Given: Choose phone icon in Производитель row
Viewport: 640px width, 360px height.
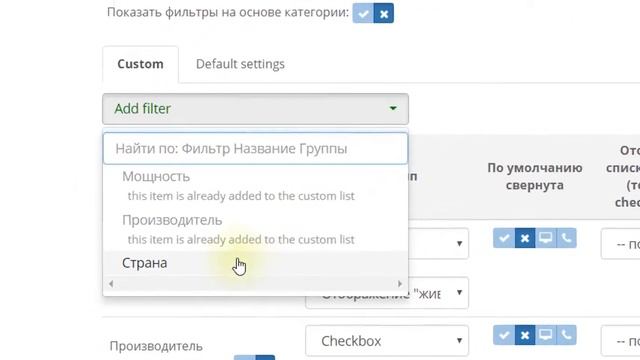Looking at the screenshot, I should click(x=566, y=335).
